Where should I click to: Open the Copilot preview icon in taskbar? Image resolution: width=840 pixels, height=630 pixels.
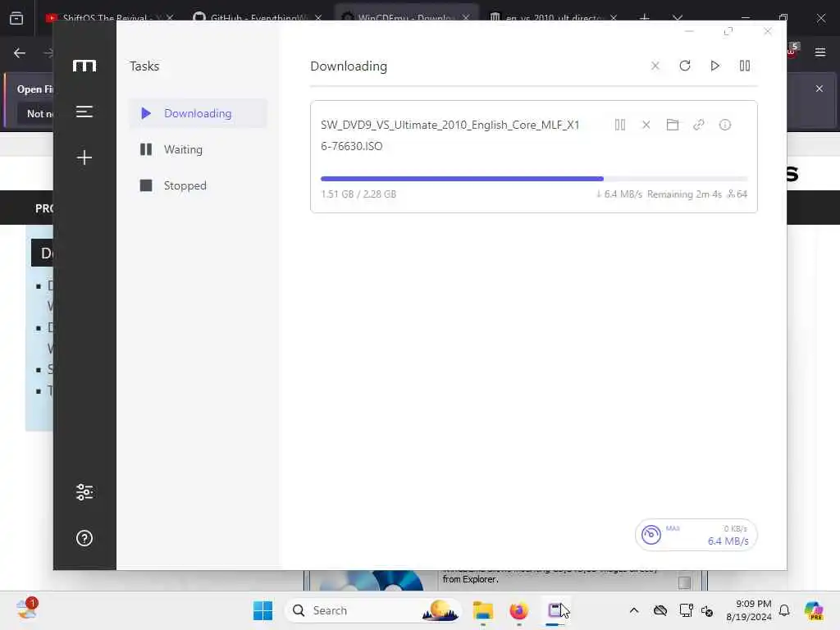(813, 610)
